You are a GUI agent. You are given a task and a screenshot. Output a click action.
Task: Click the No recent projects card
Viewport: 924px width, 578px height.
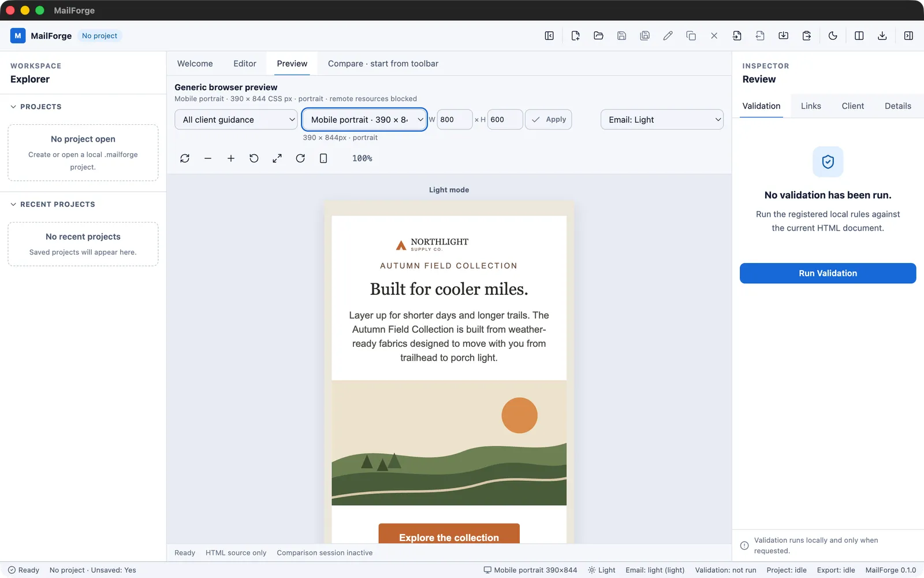(83, 244)
